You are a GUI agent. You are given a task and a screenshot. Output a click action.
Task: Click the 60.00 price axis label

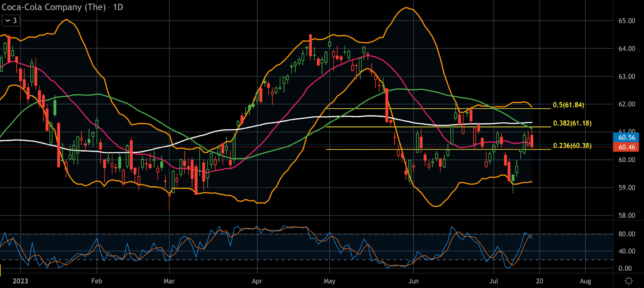(627, 160)
